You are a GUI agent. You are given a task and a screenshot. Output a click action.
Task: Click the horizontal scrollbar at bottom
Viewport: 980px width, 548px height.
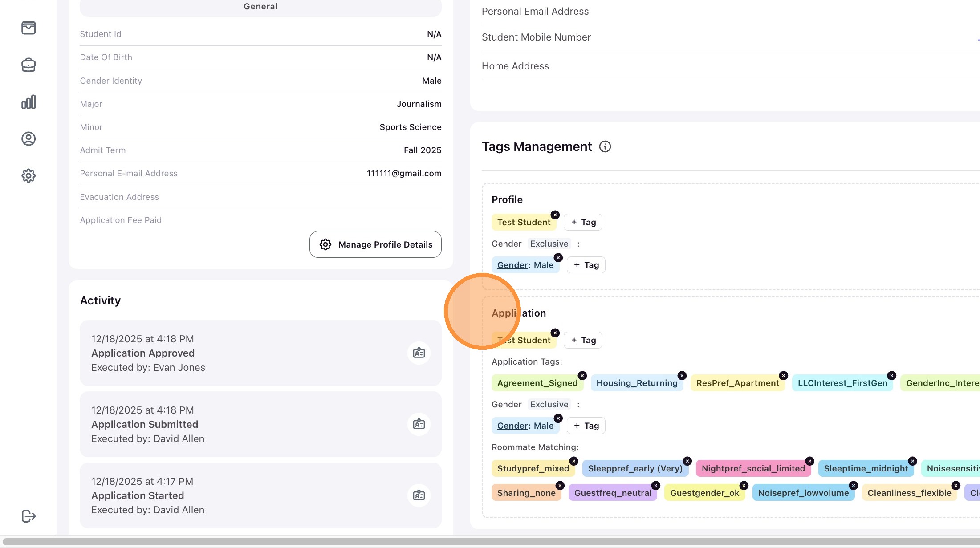click(490, 542)
